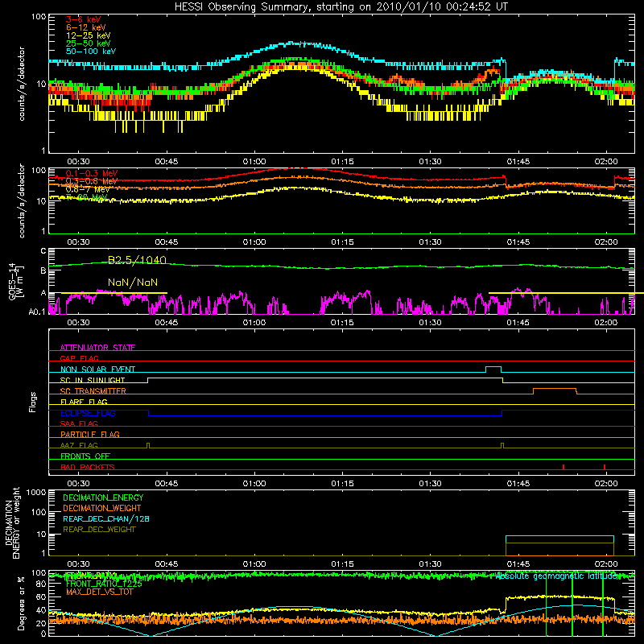644x644 pixels.
Task: Click the B2.5/1040 GOES annotation
Action: 137,260
